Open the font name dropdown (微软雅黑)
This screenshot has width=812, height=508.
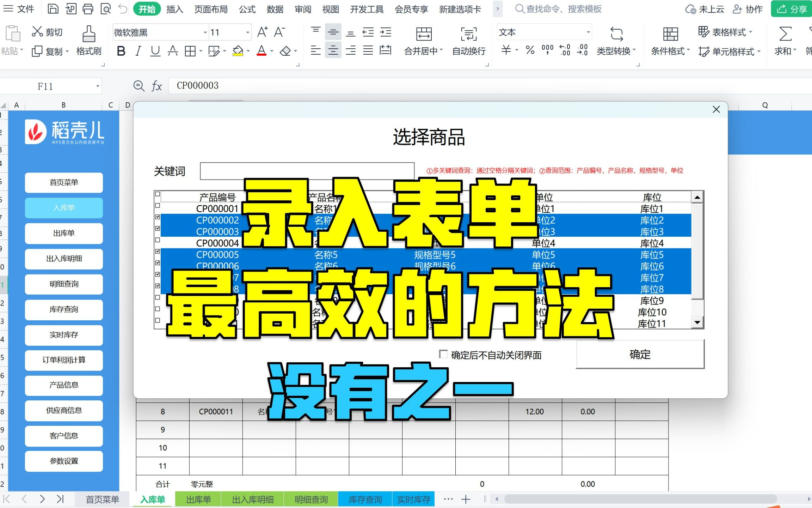(x=205, y=32)
